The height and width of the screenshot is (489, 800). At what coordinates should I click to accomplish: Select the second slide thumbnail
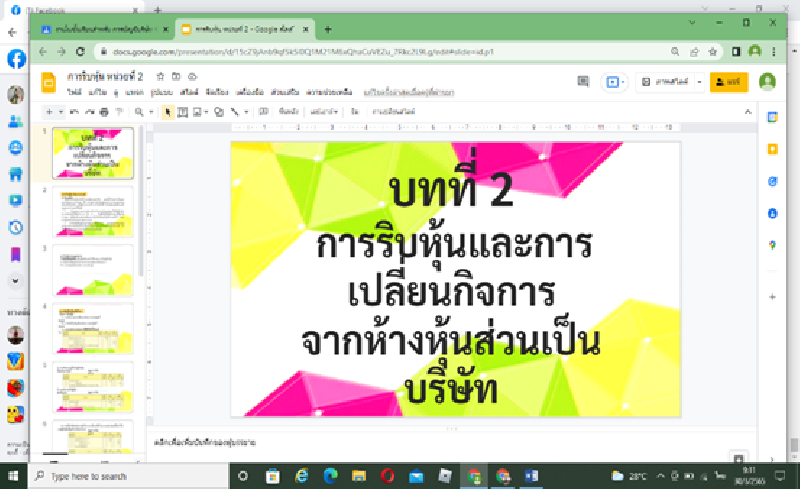[x=93, y=212]
